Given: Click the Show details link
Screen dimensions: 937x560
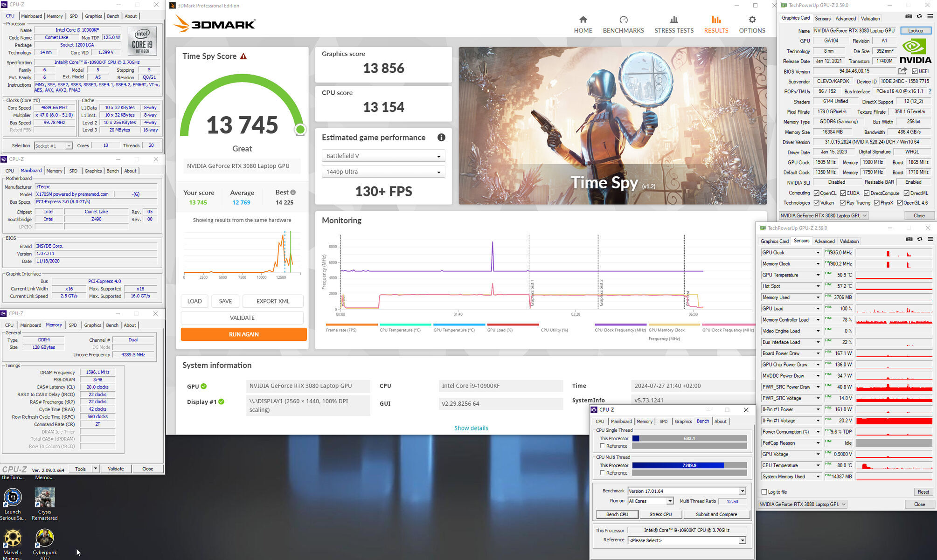Looking at the screenshot, I should click(x=471, y=428).
